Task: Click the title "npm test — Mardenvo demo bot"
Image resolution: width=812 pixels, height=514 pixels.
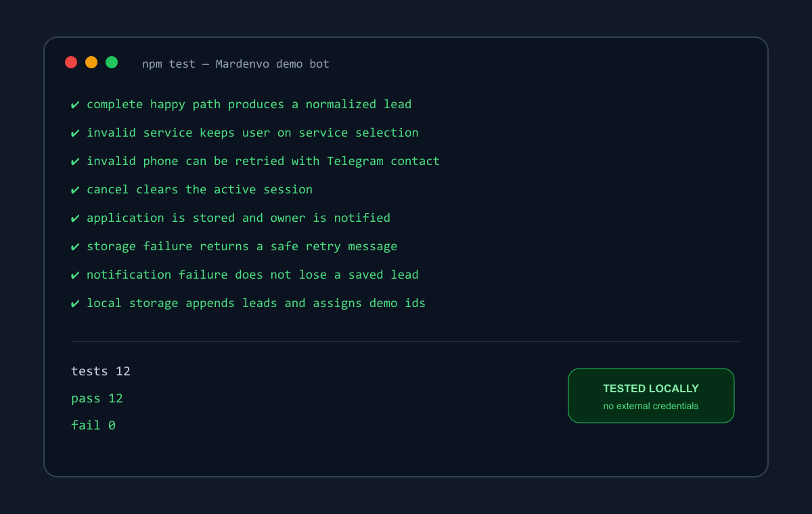Action: coord(235,64)
